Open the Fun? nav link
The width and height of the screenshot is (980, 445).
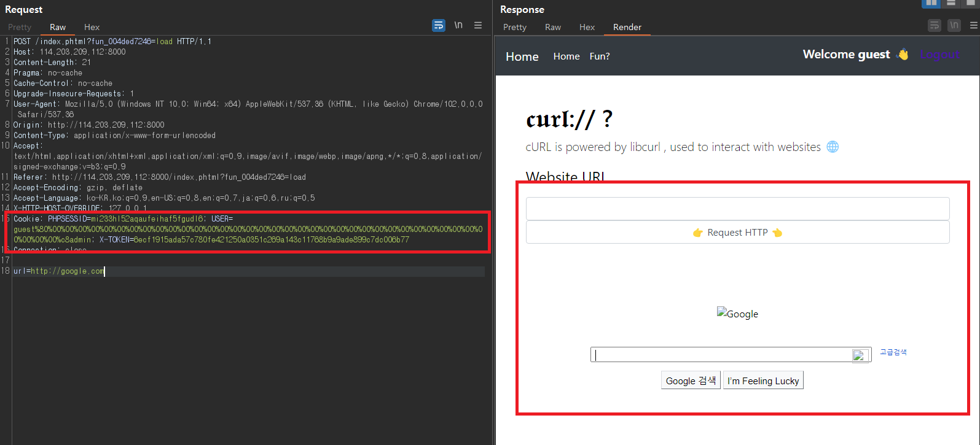(x=600, y=56)
